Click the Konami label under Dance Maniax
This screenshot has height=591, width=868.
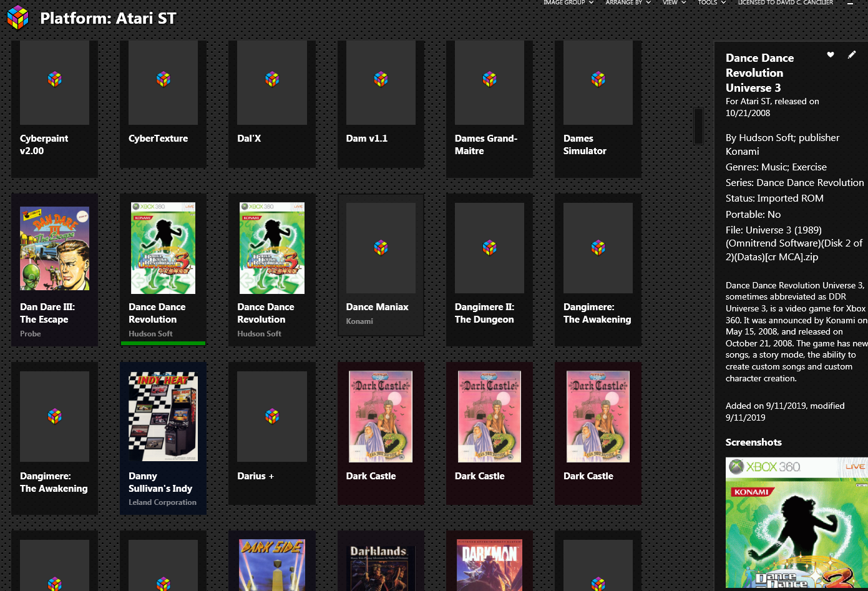tap(359, 321)
